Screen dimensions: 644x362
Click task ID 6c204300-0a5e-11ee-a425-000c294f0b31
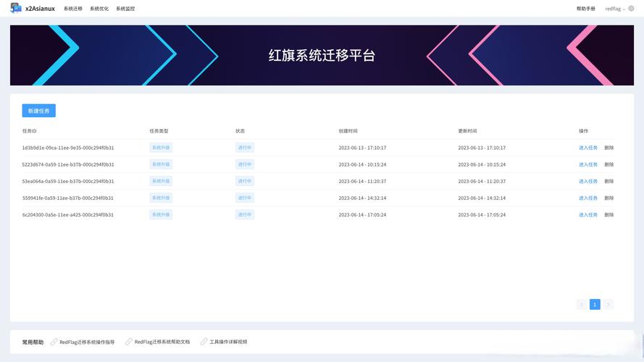point(68,215)
